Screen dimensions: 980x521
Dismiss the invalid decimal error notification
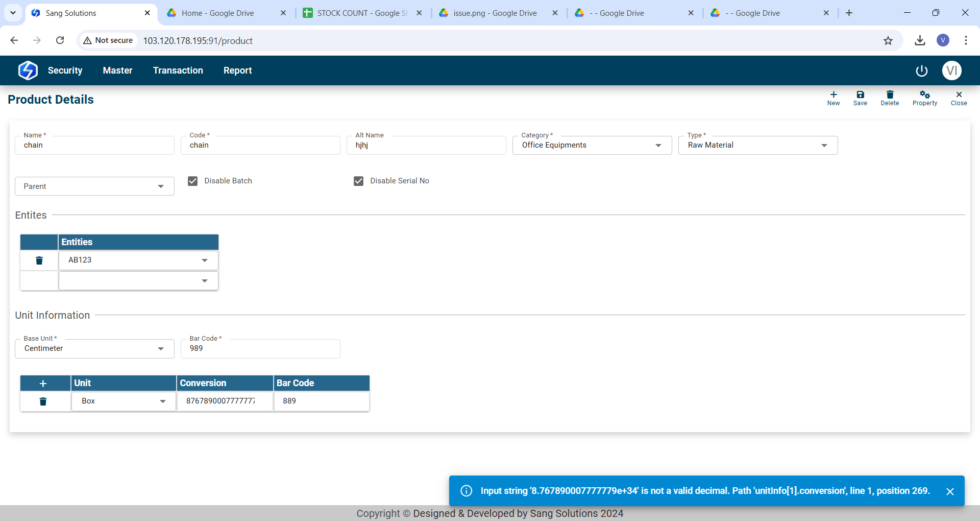[x=950, y=491]
